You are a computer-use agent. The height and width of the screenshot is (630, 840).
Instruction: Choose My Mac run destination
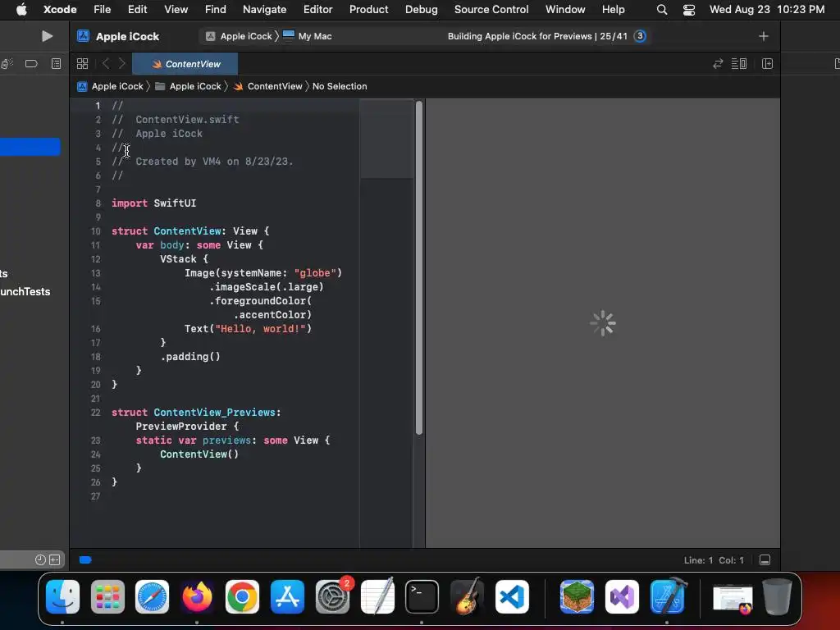308,36
